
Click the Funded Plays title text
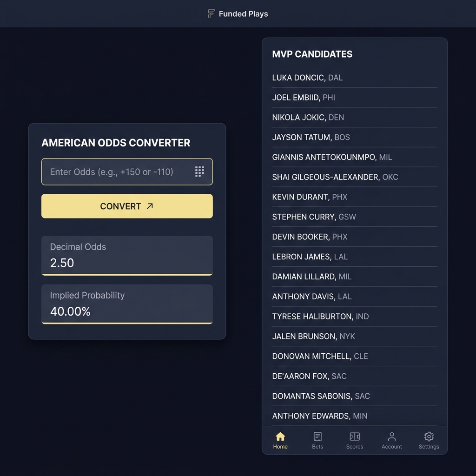(x=243, y=14)
